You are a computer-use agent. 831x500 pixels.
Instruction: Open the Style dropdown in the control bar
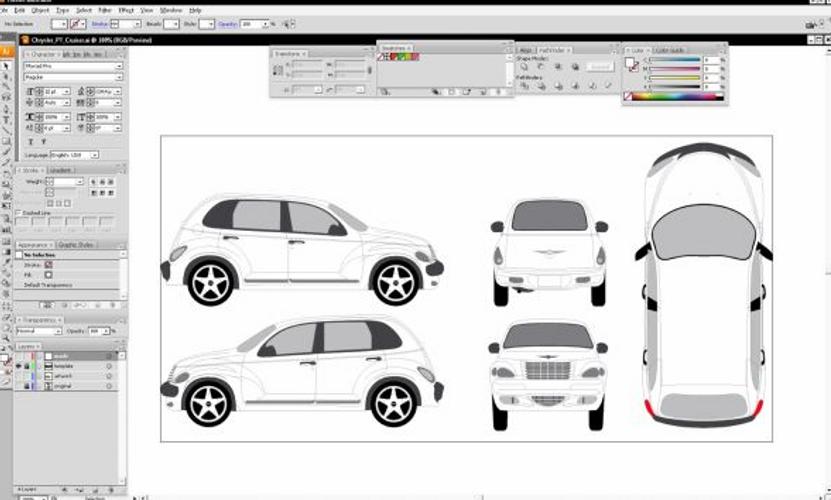210,24
